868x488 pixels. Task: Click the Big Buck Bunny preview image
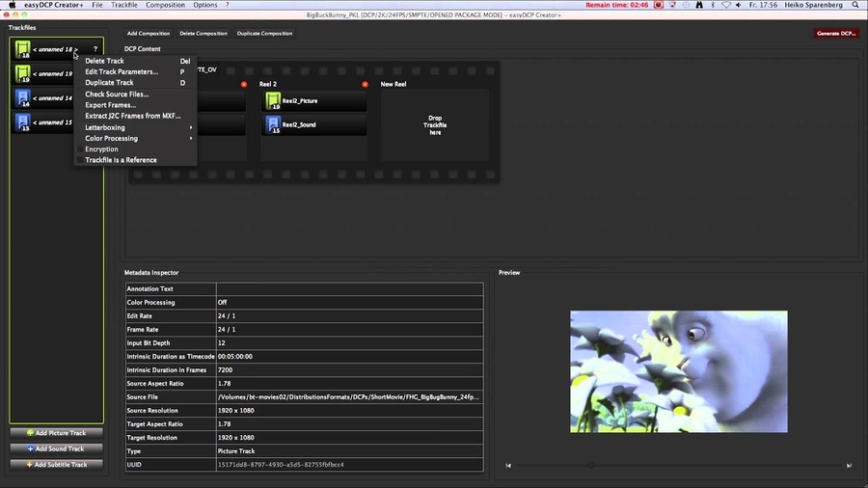pyautogui.click(x=679, y=372)
